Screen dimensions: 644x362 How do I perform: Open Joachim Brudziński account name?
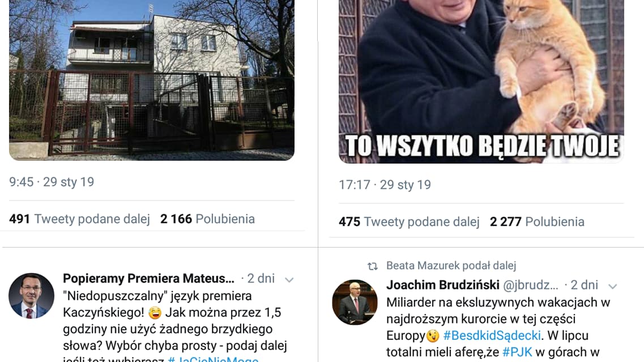(x=443, y=285)
